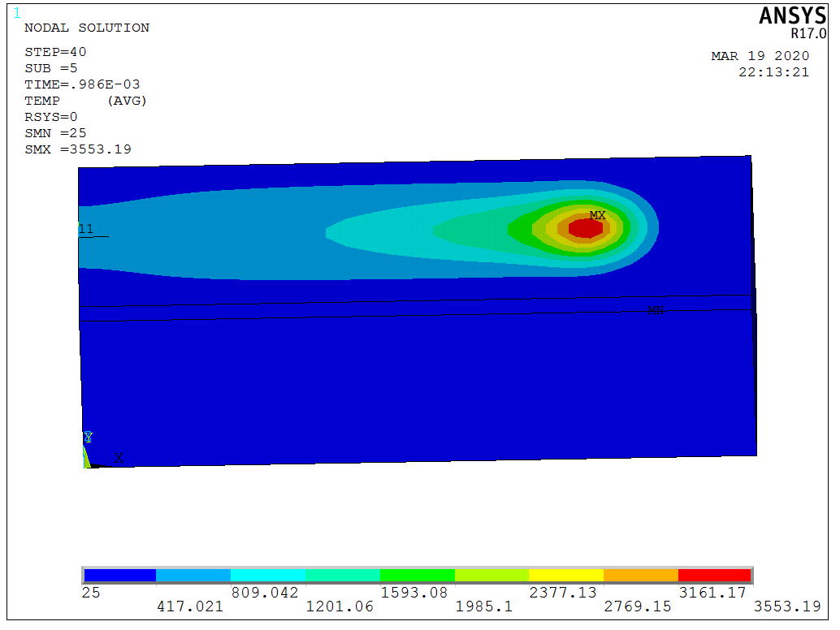The image size is (840, 630).
Task: Select the bright green legend band
Action: click(x=417, y=576)
